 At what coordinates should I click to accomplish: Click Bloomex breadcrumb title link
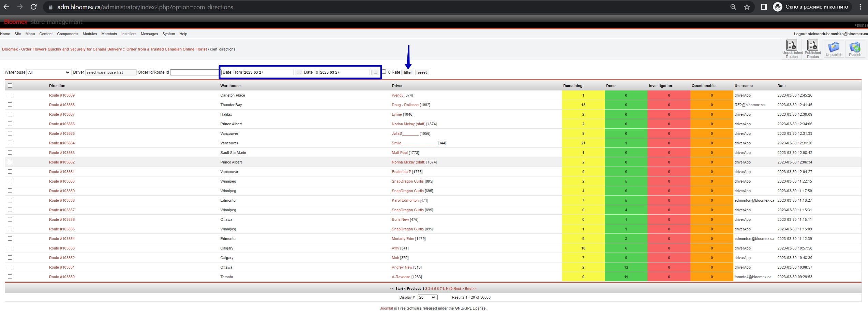pos(104,49)
